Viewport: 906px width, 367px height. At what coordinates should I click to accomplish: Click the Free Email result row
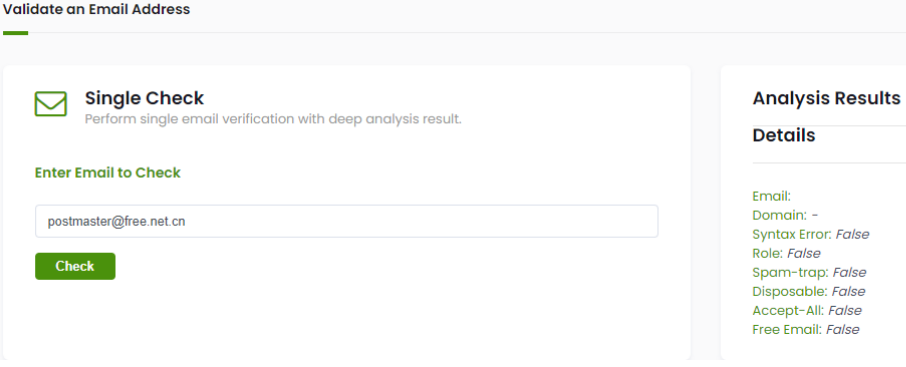[x=805, y=330]
